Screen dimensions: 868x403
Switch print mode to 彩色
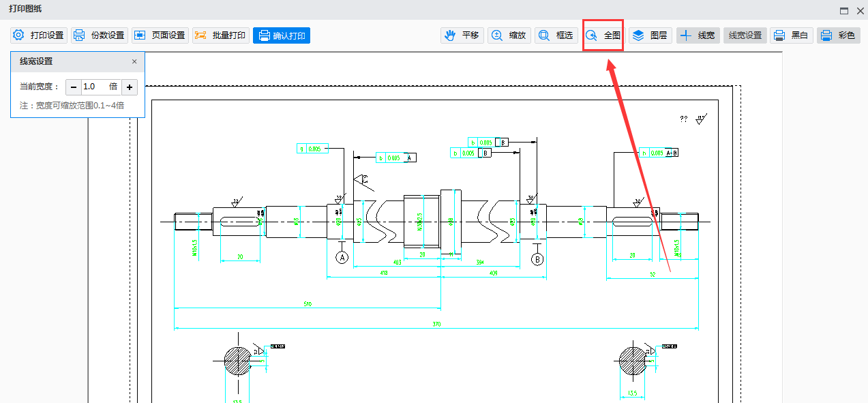[839, 35]
